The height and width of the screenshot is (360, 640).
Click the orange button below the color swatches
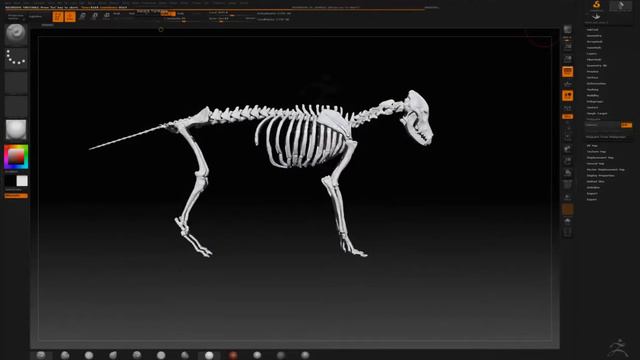point(16,196)
